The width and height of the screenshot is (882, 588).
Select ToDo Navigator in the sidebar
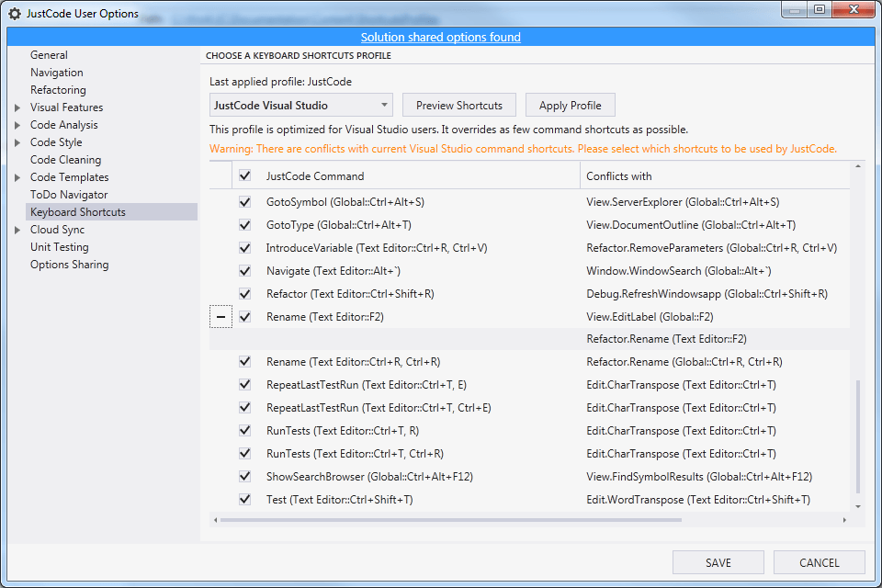coord(69,195)
